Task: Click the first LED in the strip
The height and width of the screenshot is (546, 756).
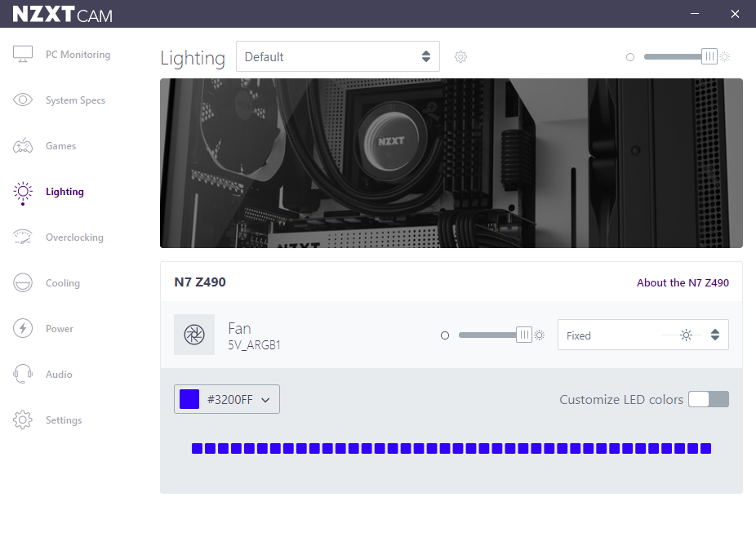Action: coord(197,449)
